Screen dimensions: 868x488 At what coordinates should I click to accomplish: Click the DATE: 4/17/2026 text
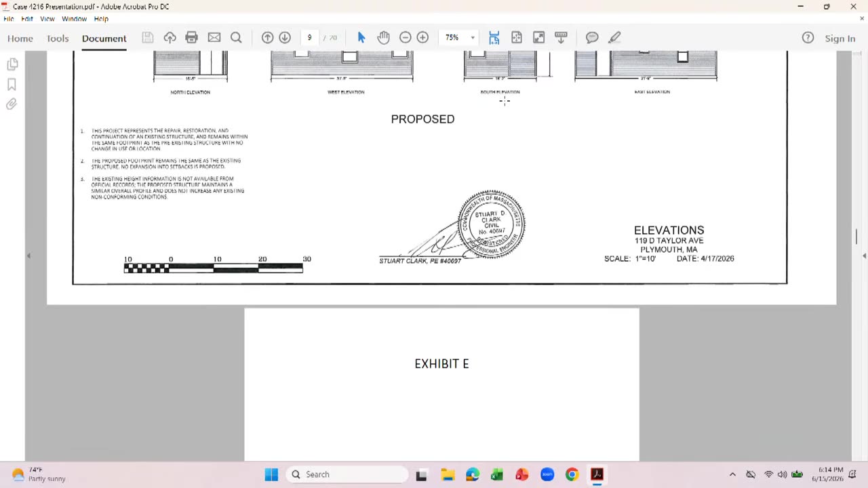point(705,258)
